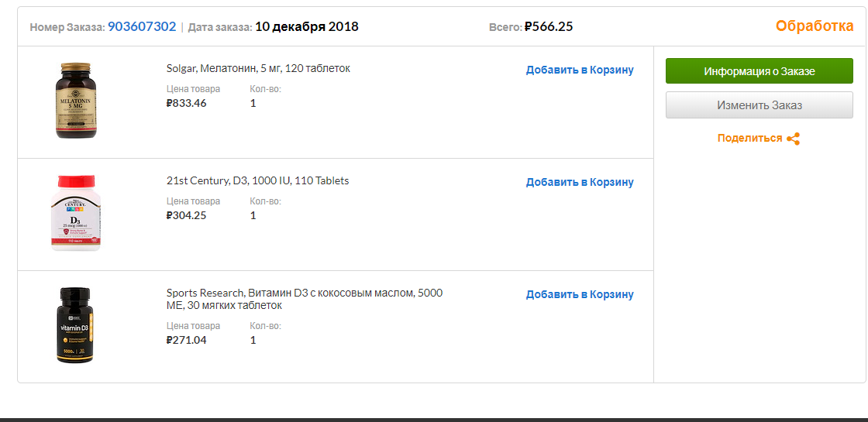
Task: Open the Sports Research Витамин D3 product title
Action: pyautogui.click(x=305, y=299)
